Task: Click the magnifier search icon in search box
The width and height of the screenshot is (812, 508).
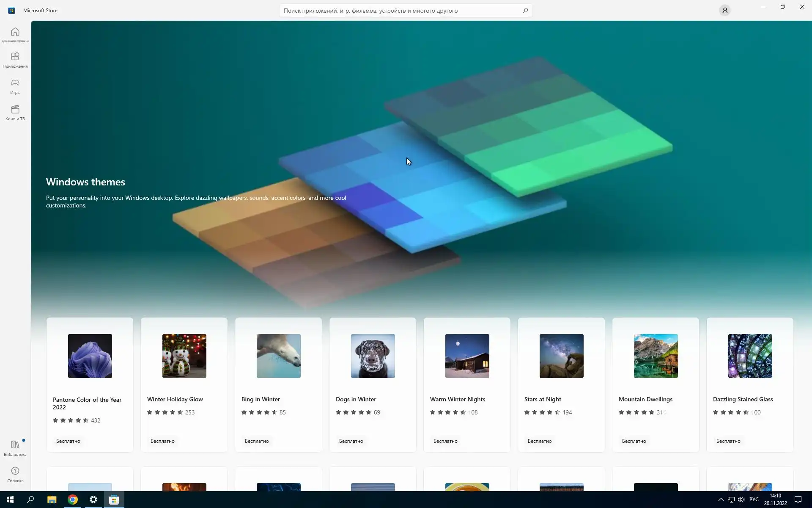Action: click(x=525, y=11)
